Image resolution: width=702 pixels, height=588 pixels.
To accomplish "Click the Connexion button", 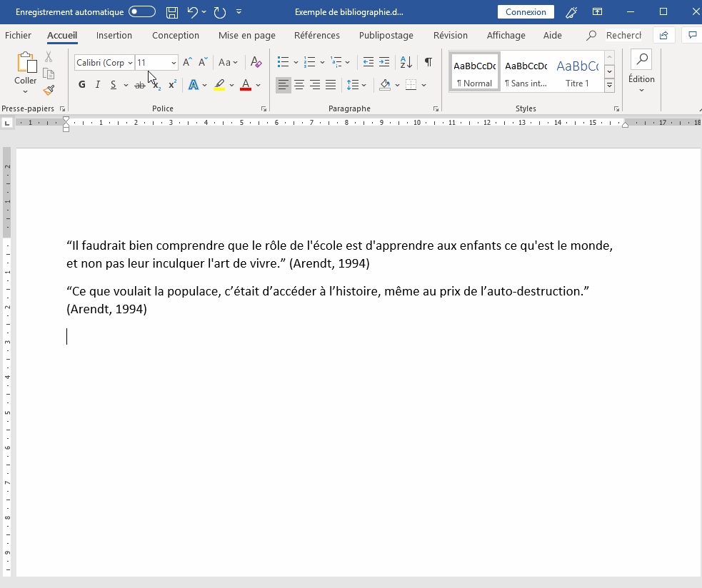I will (x=526, y=12).
